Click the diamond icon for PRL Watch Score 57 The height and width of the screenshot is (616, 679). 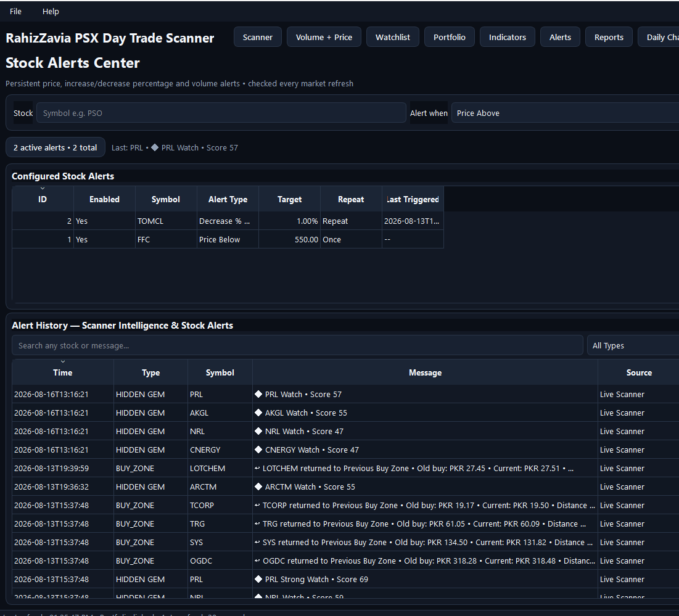pyautogui.click(x=258, y=395)
